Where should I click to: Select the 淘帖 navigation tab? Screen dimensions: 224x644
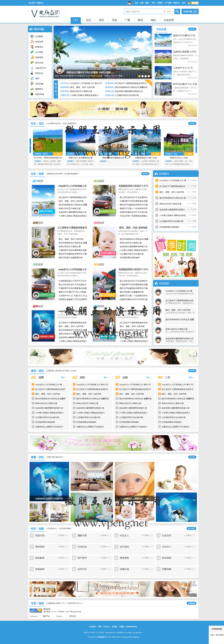coord(153,20)
